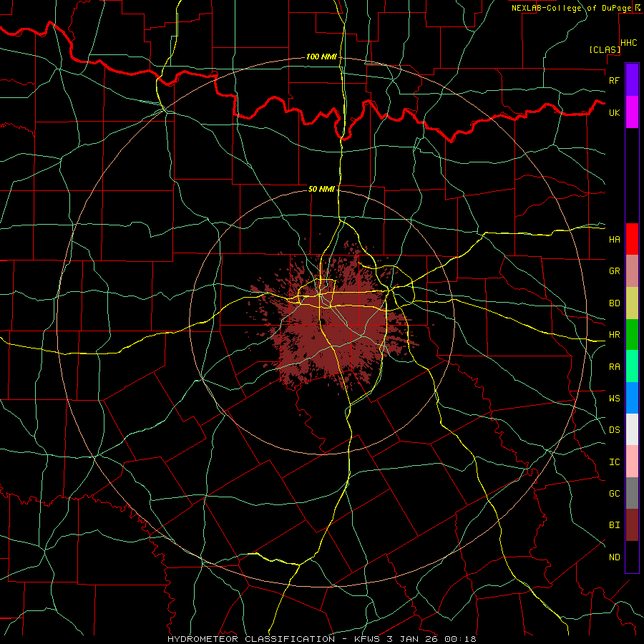This screenshot has width=644, height=644.
Task: Click the NEXLAB-College of DuPage credit text
Action: (571, 8)
